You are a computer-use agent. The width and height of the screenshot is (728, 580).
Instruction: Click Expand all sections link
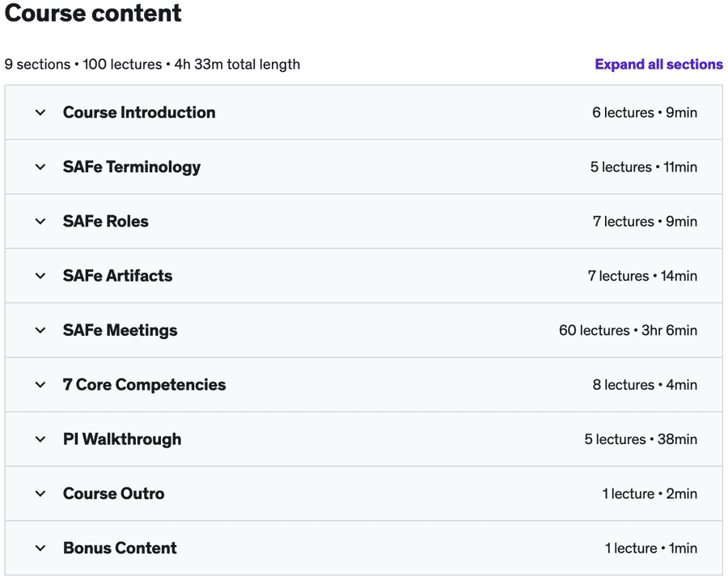coord(658,64)
